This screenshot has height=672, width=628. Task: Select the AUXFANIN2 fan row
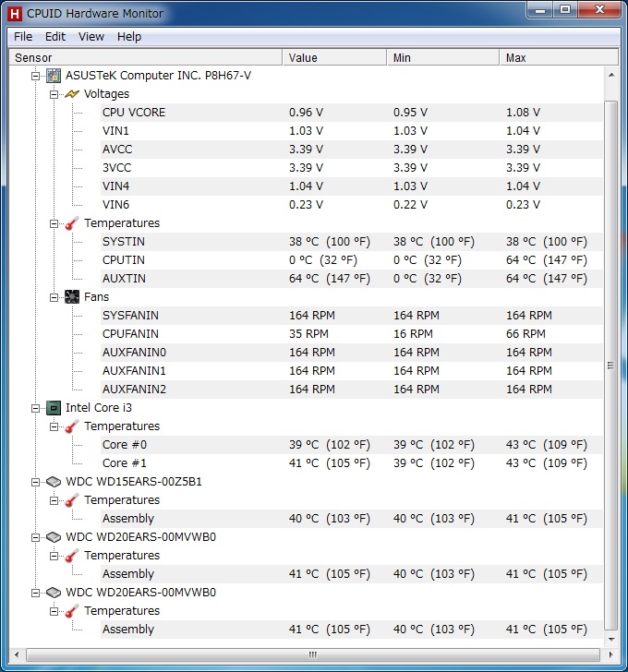tap(352, 389)
